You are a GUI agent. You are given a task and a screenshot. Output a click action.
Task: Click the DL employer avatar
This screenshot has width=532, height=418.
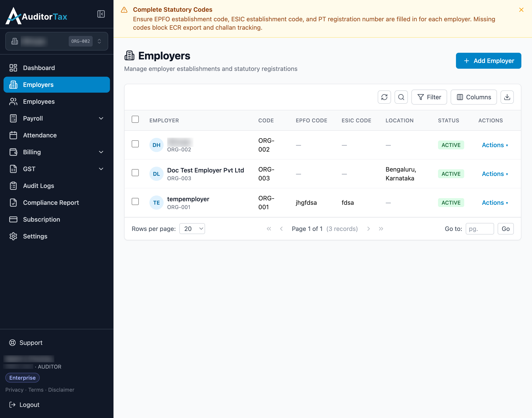click(156, 174)
